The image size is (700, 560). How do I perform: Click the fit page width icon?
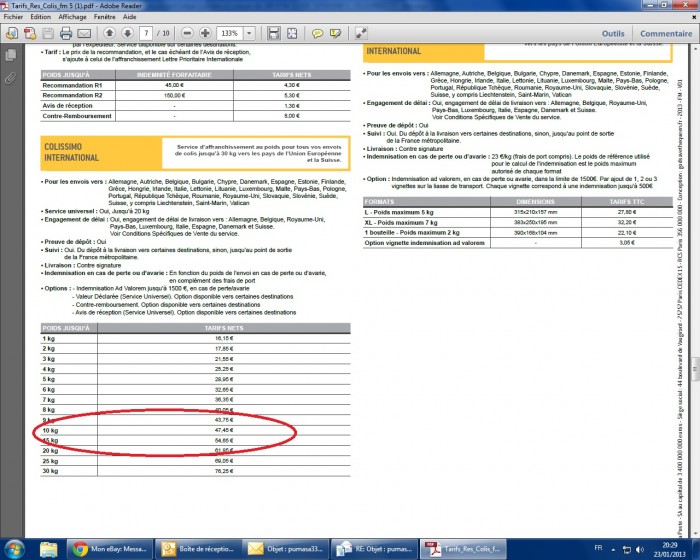(274, 33)
